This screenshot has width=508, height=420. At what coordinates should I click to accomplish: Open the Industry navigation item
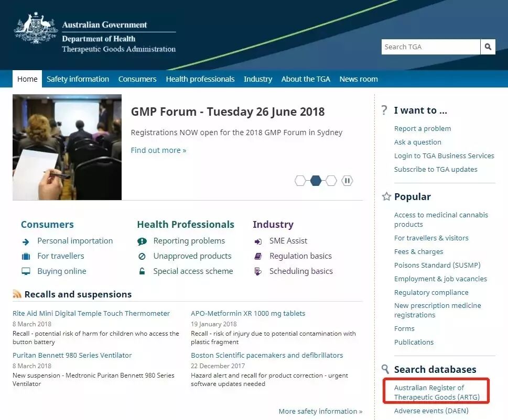(258, 79)
